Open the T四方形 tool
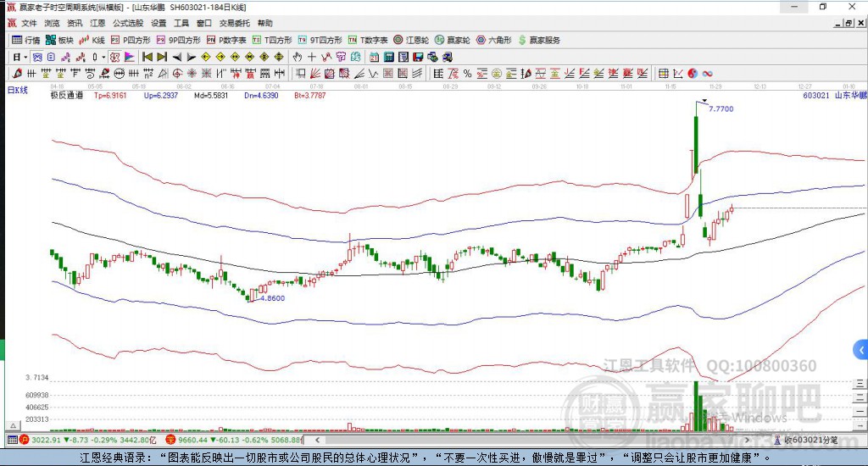The image size is (868, 466). (x=272, y=40)
